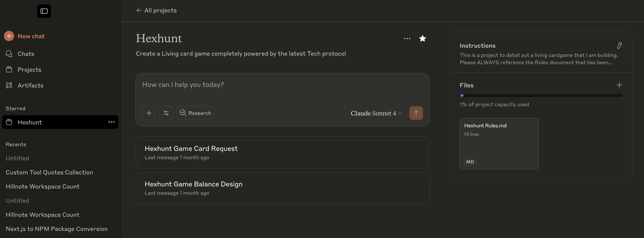The width and height of the screenshot is (644, 238).
Task: Open the attachment plus button in prompt box
Action: [149, 113]
